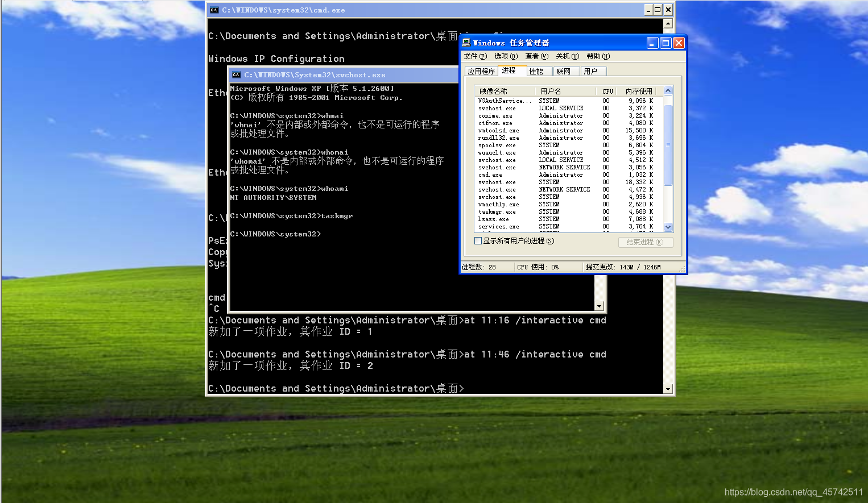Image resolution: width=868 pixels, height=503 pixels.
Task: Open the 用户 tab
Action: 593,71
